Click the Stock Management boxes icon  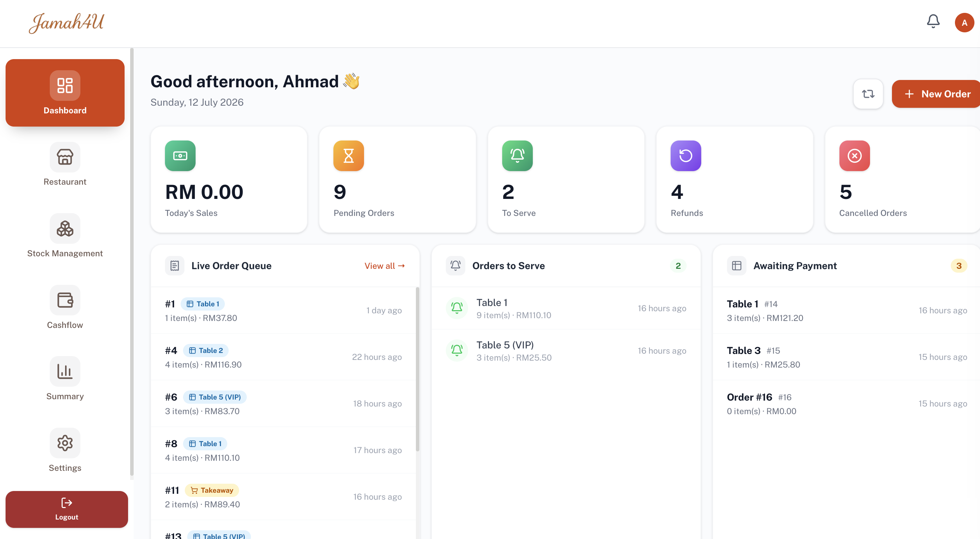(x=65, y=228)
